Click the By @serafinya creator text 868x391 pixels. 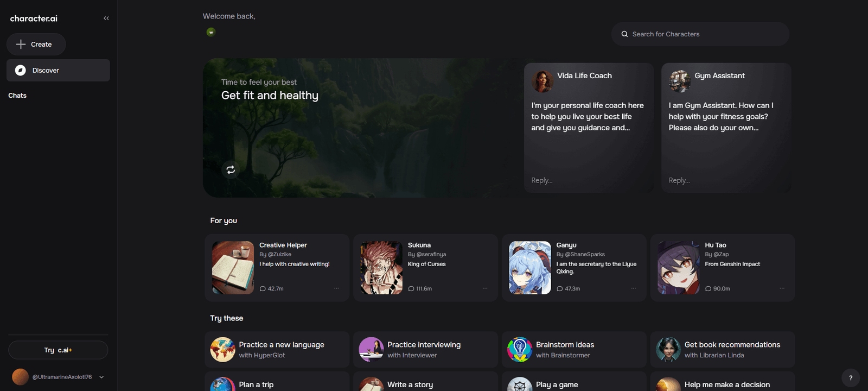[x=427, y=254]
